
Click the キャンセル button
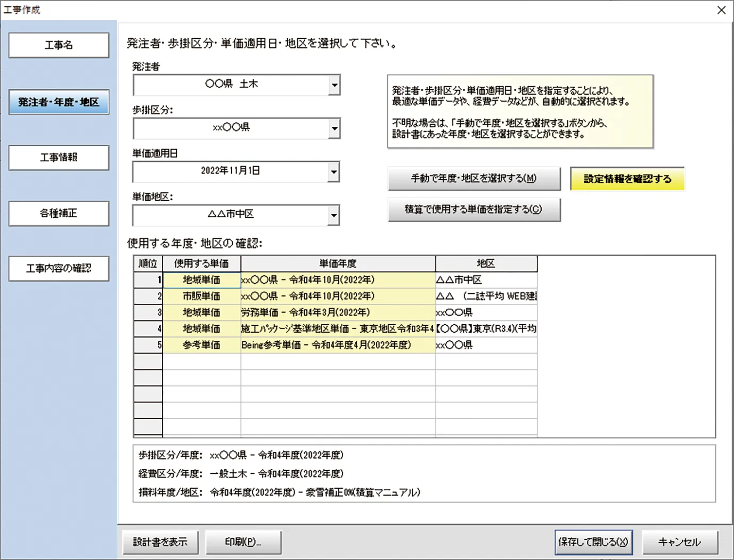(x=680, y=542)
